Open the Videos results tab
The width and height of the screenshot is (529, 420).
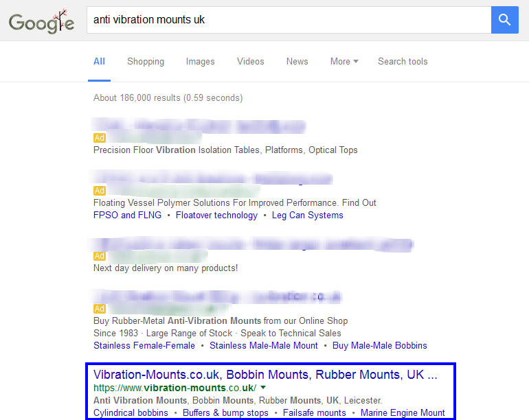[250, 61]
